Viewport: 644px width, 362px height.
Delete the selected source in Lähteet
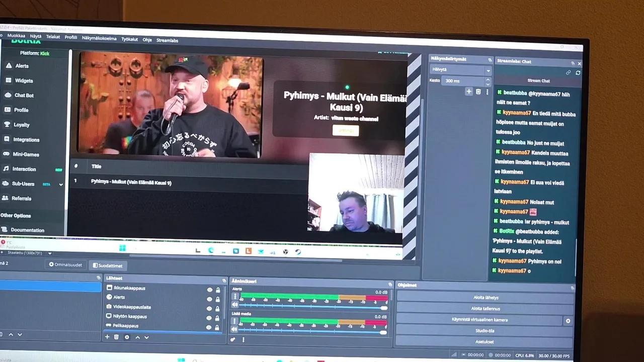116,337
